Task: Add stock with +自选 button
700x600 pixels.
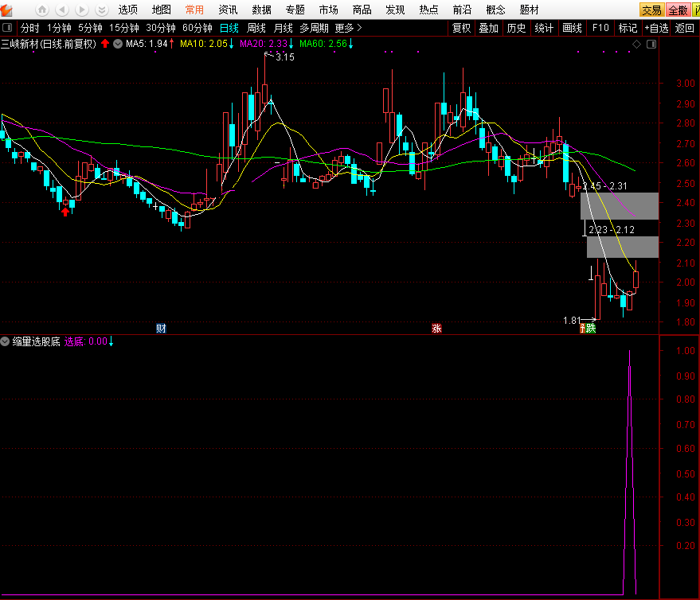Action: pyautogui.click(x=656, y=28)
